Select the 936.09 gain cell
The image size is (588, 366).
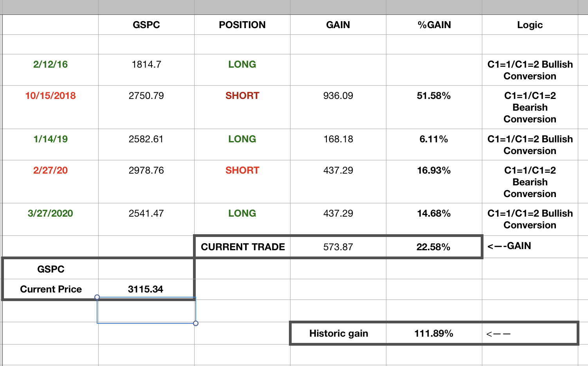click(338, 96)
